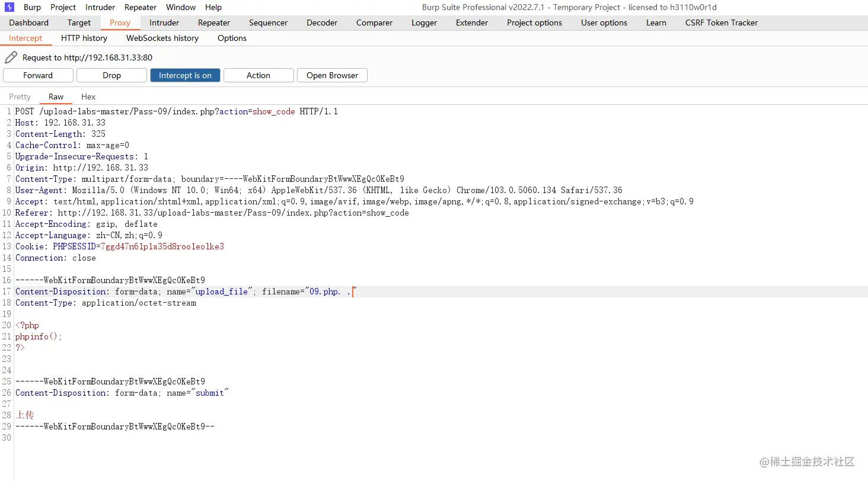The image size is (868, 481).
Task: Click the Accept-Language header line
Action: (x=89, y=235)
